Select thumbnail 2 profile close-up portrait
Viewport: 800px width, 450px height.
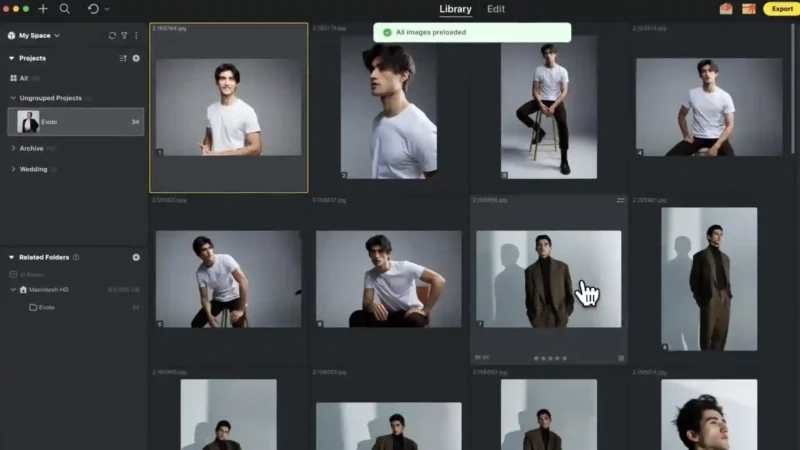389,107
